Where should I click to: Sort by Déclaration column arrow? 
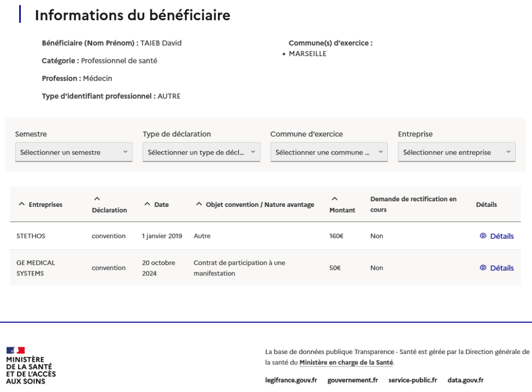pyautogui.click(x=96, y=199)
